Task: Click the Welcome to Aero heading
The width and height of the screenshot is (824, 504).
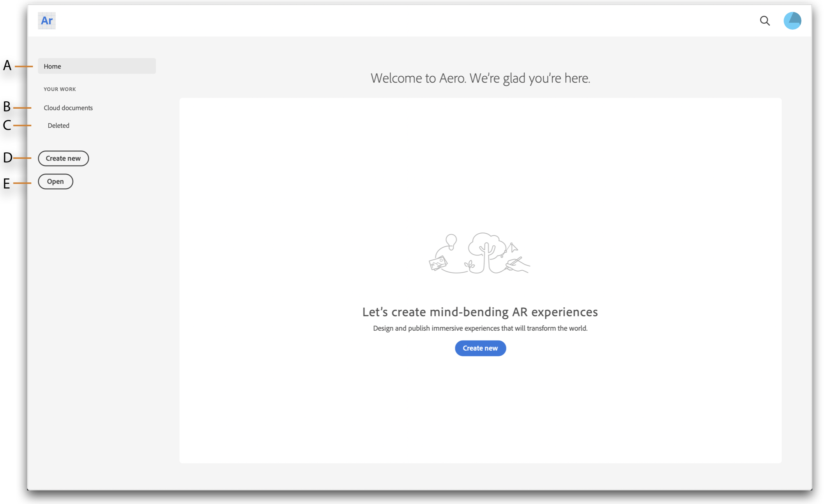Action: coord(480,78)
